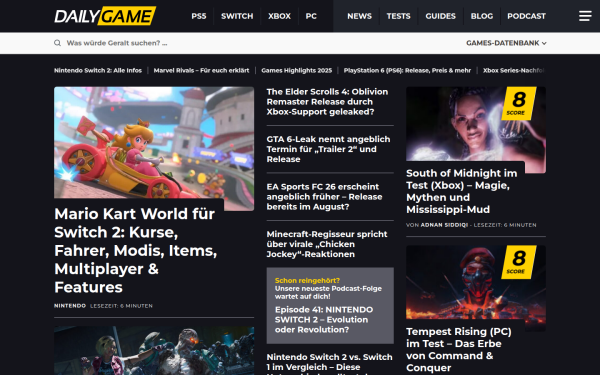Image resolution: width=600 pixels, height=375 pixels.
Task: Click the South of Midnight score badge
Action: click(x=518, y=103)
